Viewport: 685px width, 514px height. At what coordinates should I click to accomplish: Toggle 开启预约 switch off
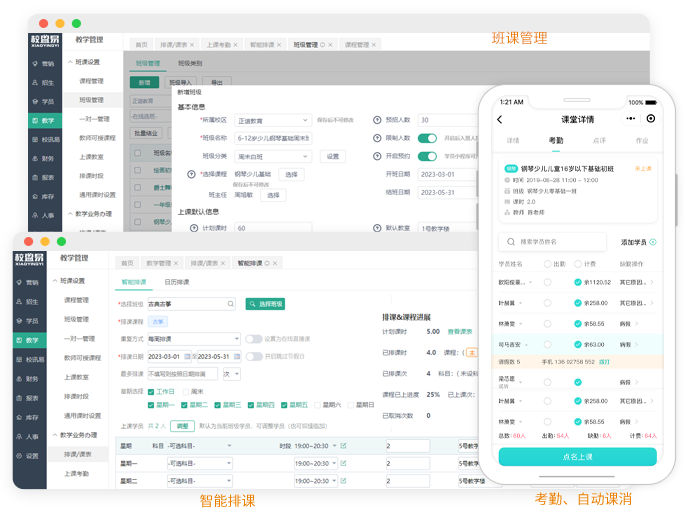pos(427,156)
